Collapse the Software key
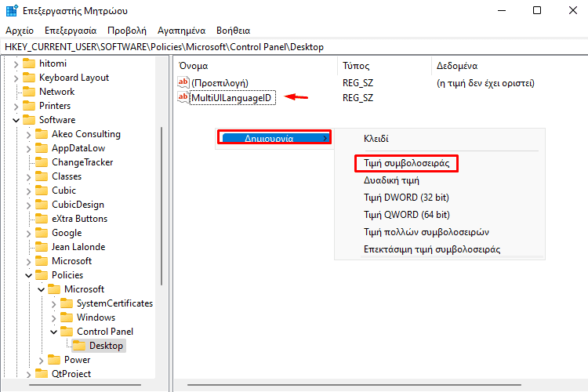This screenshot has height=392, width=588. click(16, 121)
